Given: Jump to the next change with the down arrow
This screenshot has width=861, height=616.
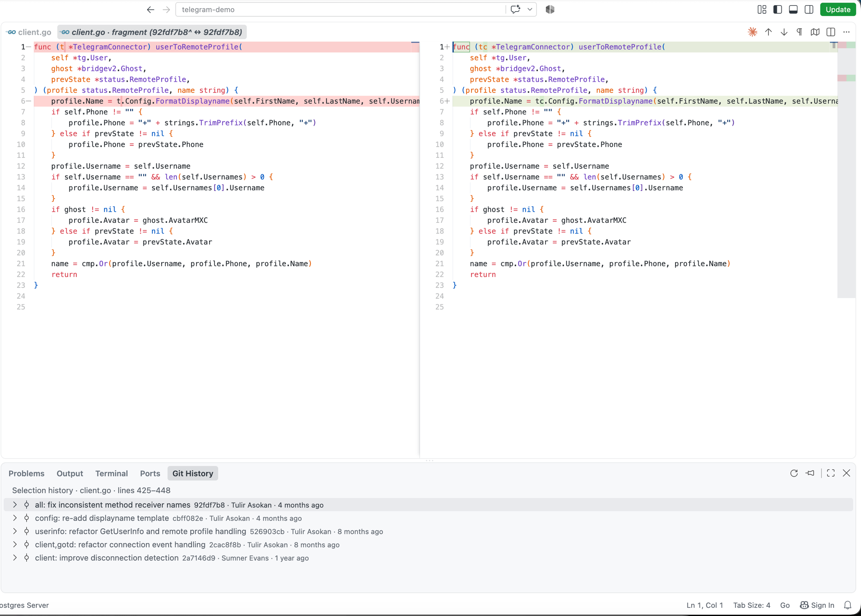Looking at the screenshot, I should coord(784,32).
